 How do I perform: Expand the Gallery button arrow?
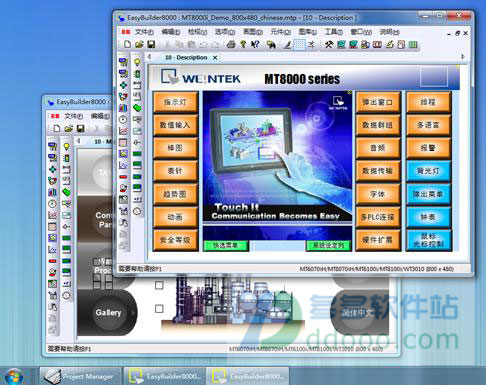click(x=133, y=313)
